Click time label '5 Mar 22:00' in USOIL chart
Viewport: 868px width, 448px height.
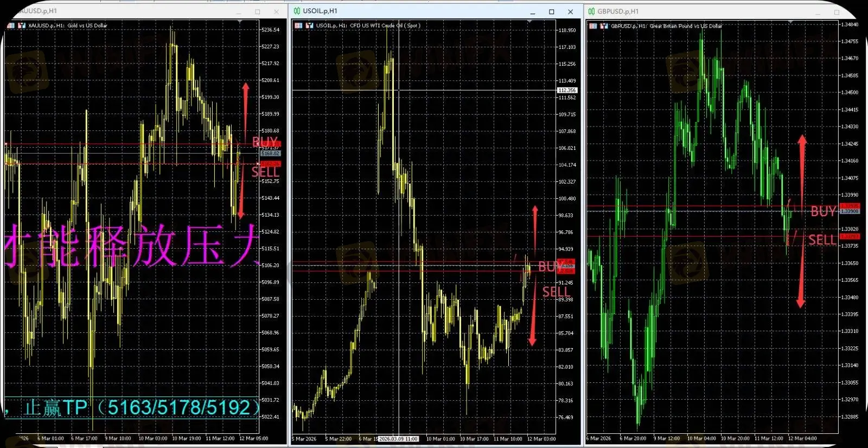point(339,439)
